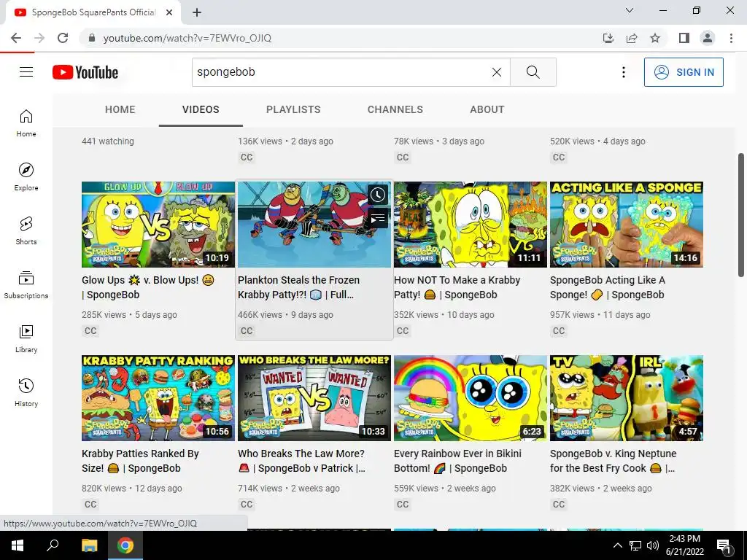Clear the search box with the X
Viewport: 747px width, 560px height.
496,72
